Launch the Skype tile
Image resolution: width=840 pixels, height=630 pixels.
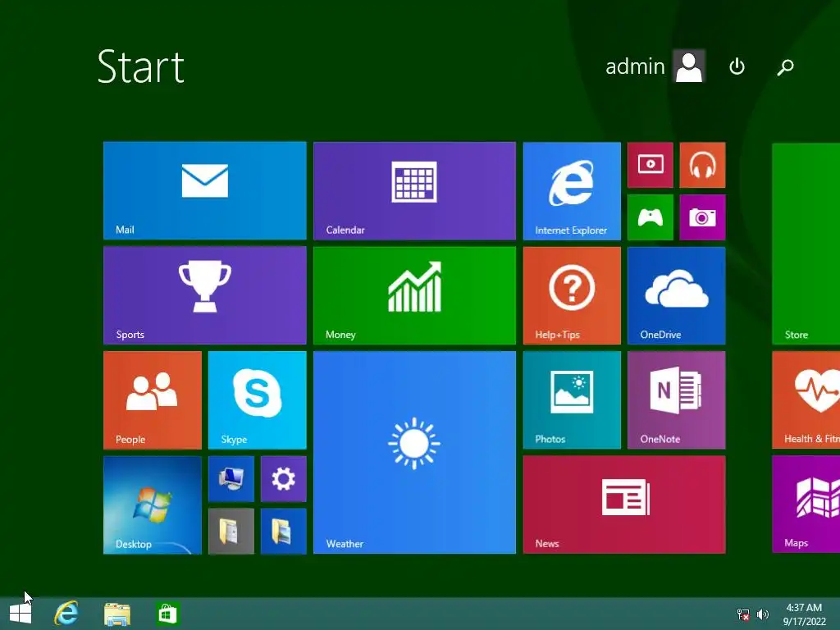point(257,400)
